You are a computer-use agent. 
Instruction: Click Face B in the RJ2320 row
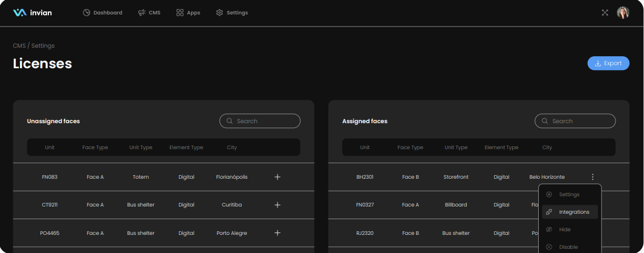(411, 233)
